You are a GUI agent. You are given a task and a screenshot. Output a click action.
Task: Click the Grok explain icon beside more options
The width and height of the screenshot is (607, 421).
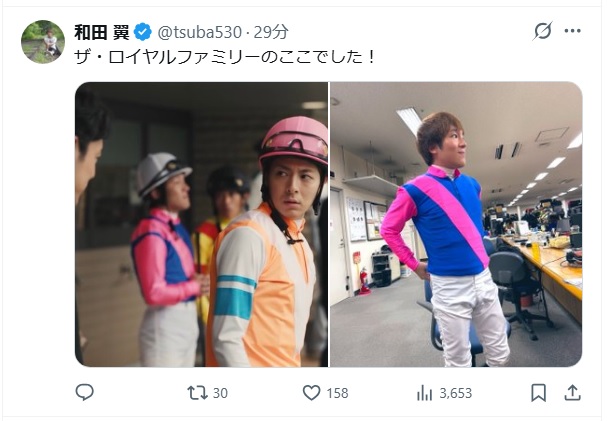point(542,31)
